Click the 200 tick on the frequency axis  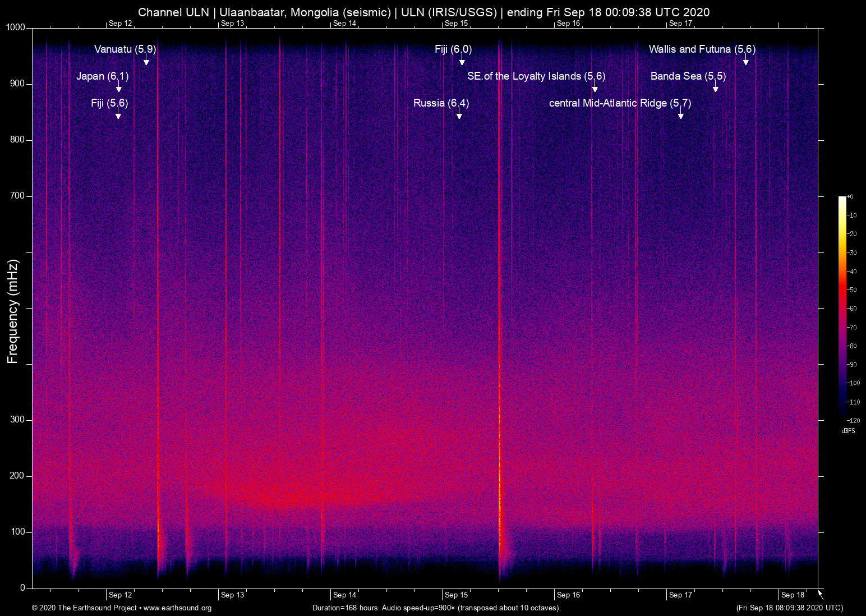pyautogui.click(x=18, y=476)
